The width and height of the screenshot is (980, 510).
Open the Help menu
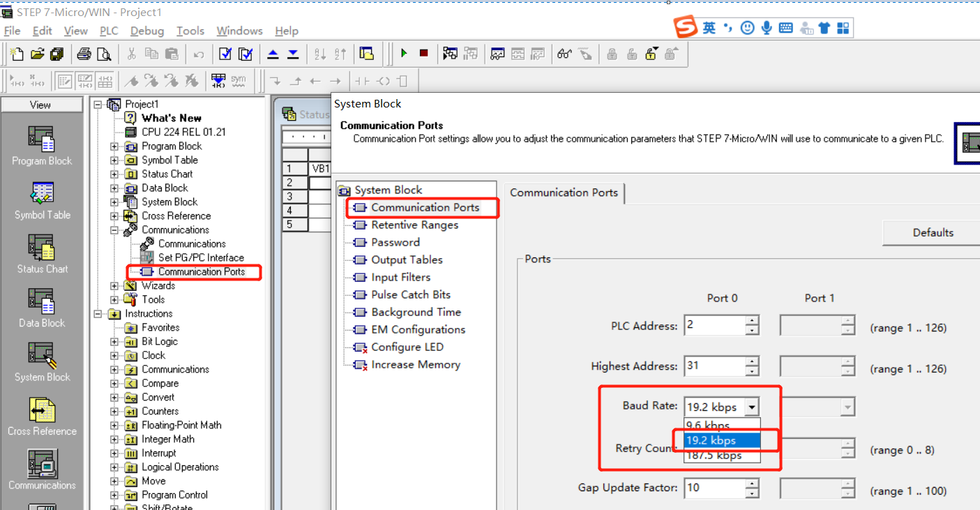pos(287,31)
